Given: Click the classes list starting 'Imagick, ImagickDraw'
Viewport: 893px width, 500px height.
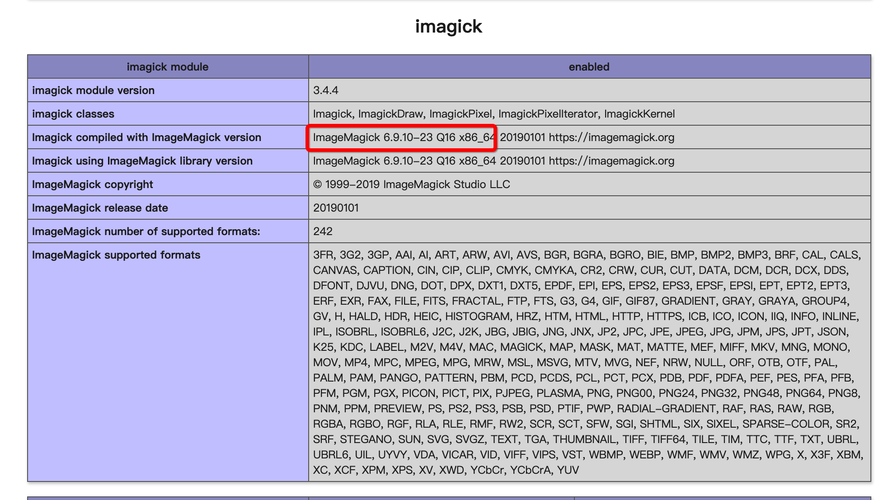Looking at the screenshot, I should coord(494,114).
